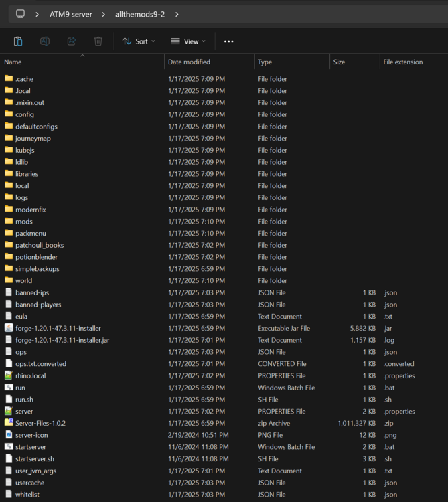Select the local folder name without dot
448x502 pixels.
[22, 185]
